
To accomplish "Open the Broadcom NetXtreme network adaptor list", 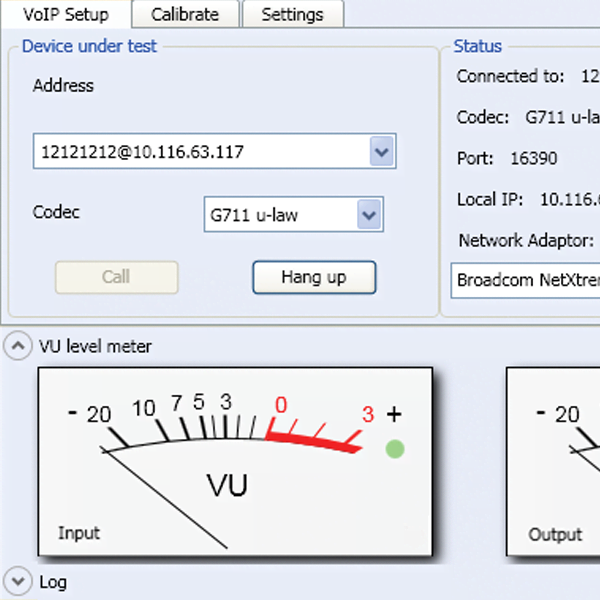I will tap(525, 280).
